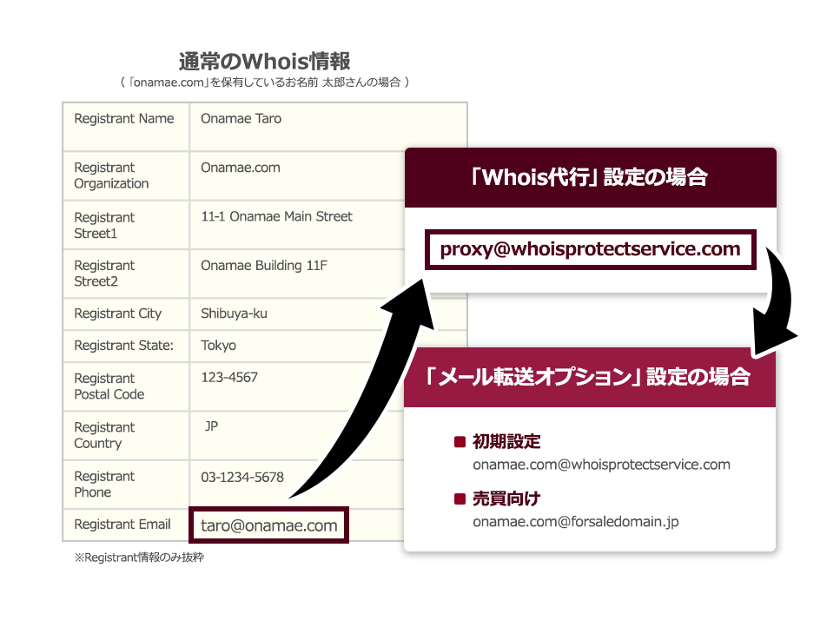Viewport: 840px width, 627px height.
Task: Click the 初期設定 label
Action: point(506,442)
